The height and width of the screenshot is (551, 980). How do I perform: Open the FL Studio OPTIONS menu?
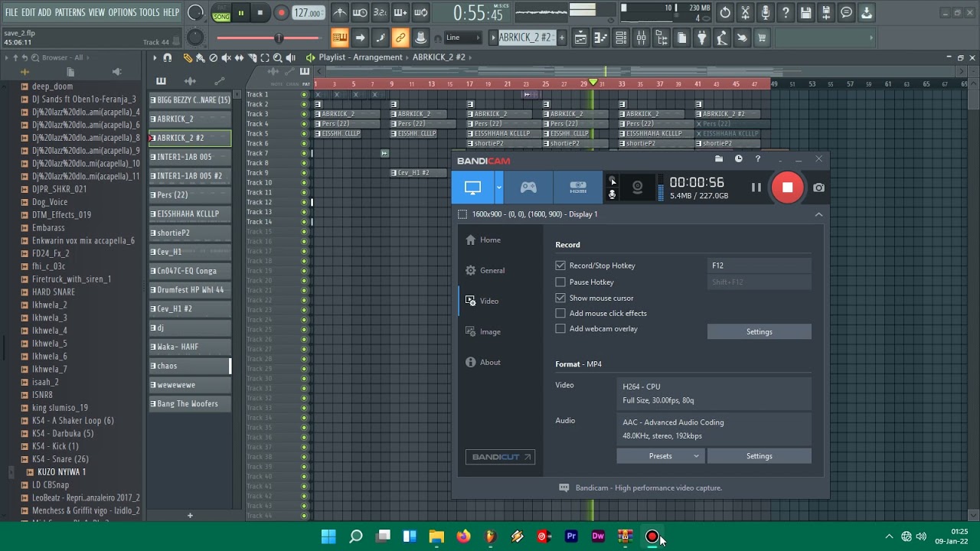point(122,12)
